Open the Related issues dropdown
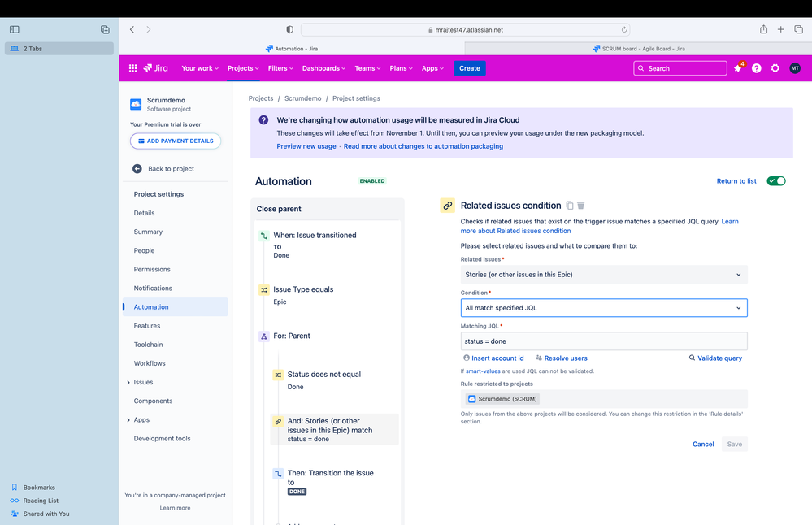Viewport: 812px width, 525px height. click(604, 275)
